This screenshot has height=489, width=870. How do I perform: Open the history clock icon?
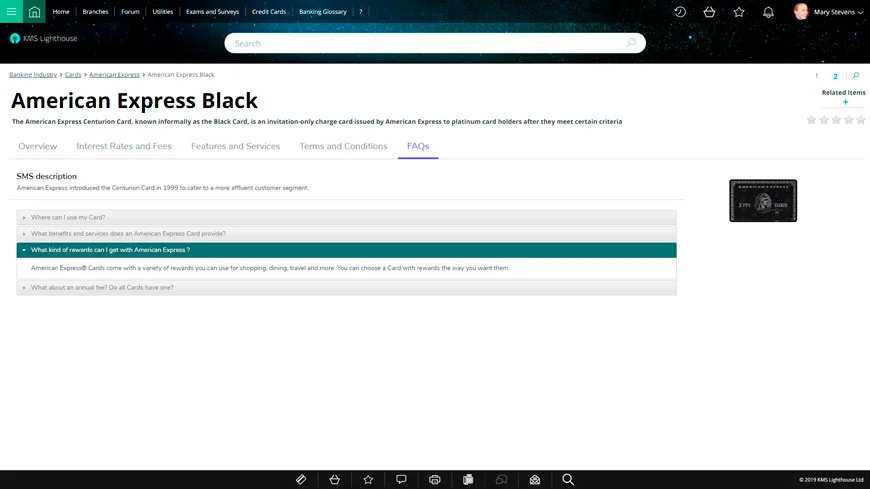(680, 12)
